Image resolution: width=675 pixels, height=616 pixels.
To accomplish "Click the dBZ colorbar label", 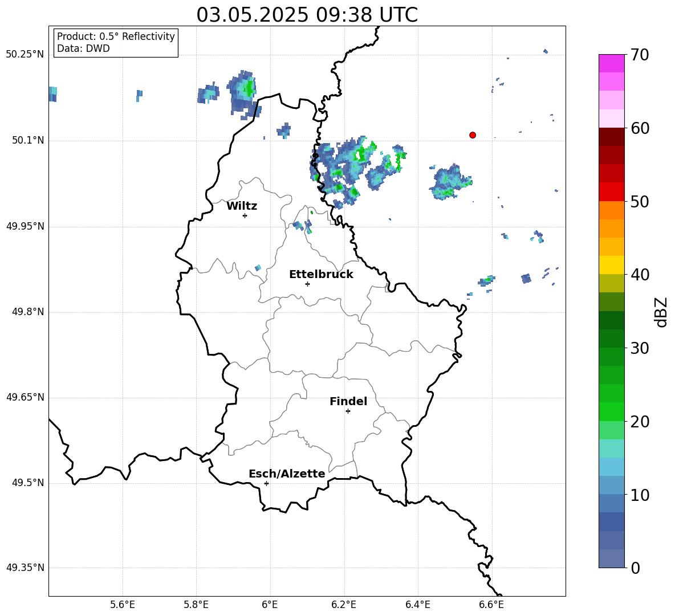I will click(x=661, y=312).
